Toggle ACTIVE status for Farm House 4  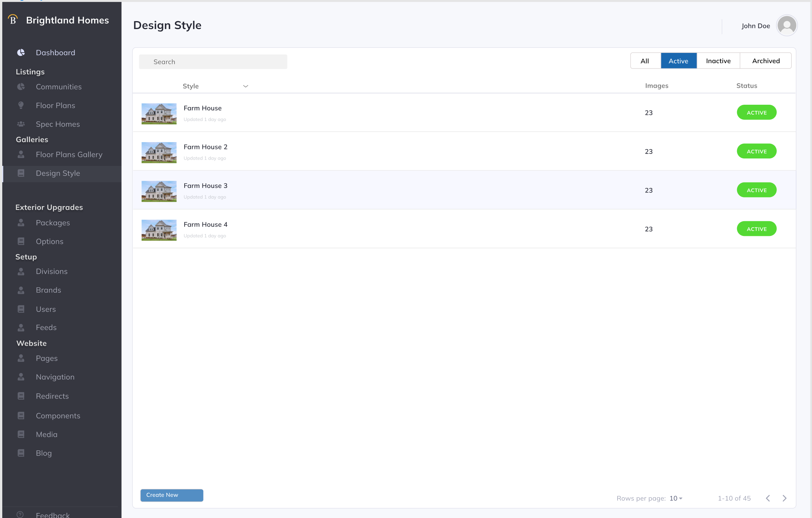756,229
